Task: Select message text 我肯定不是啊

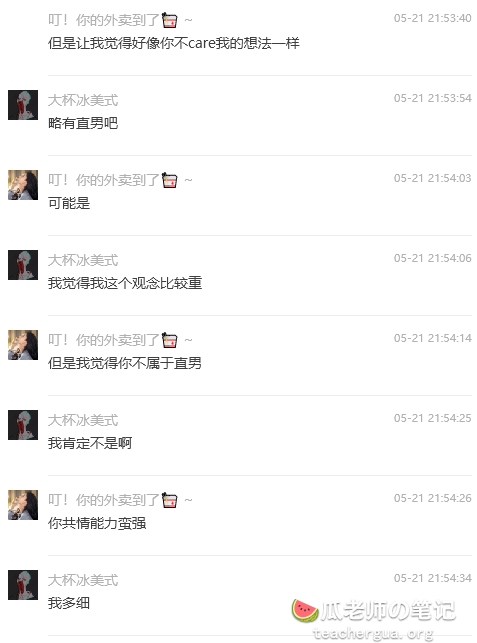Action: tap(90, 443)
